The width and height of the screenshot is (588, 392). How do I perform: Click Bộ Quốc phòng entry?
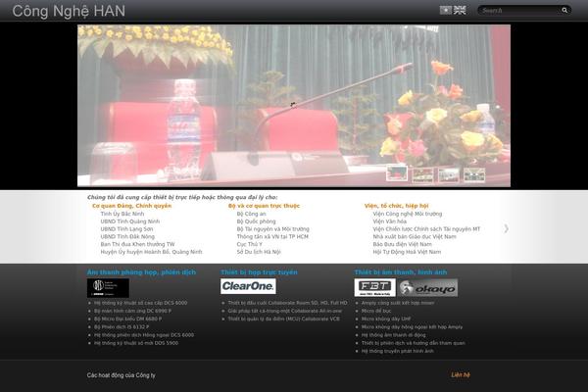[256, 221]
